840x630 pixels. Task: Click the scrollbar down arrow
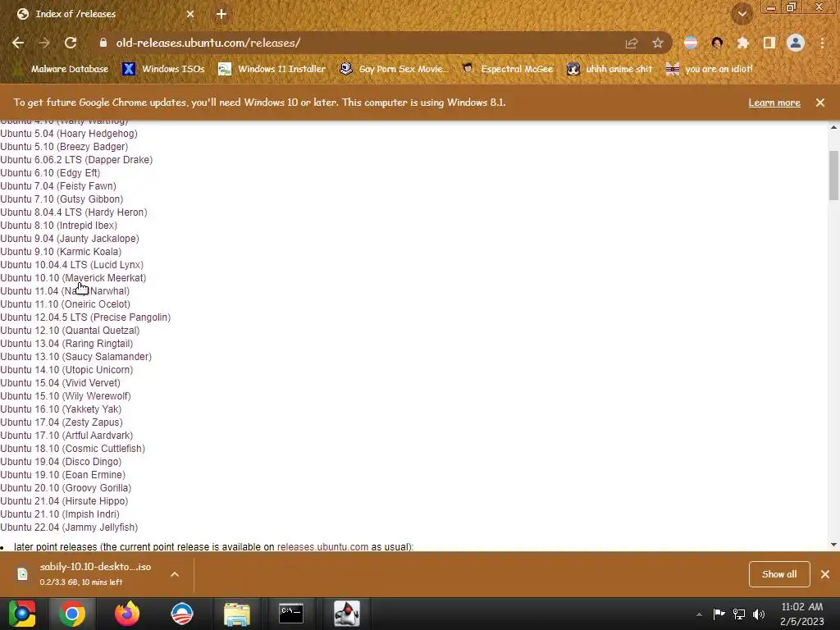(833, 545)
